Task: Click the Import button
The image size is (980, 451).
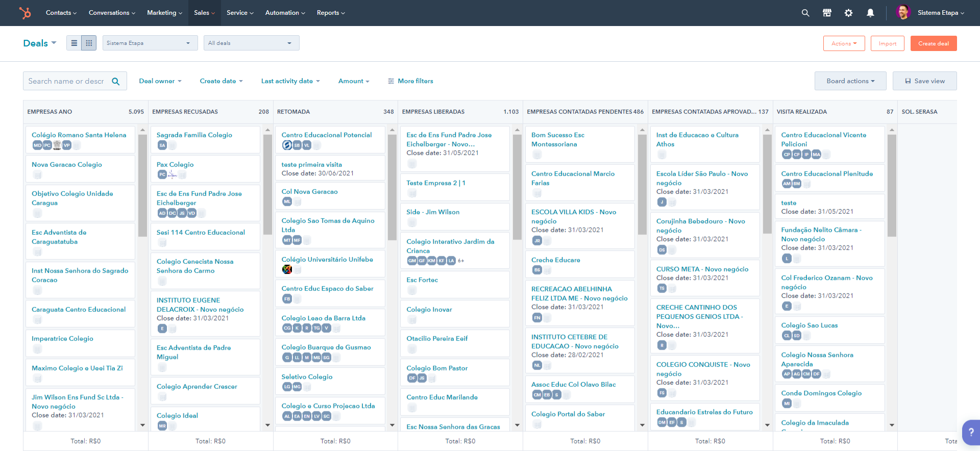Action: [888, 43]
